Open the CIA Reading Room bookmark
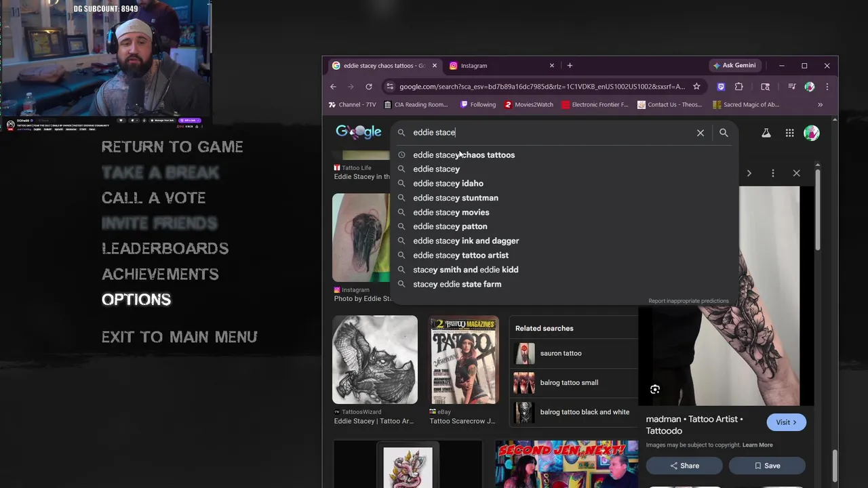The image size is (868, 488). 416,105
